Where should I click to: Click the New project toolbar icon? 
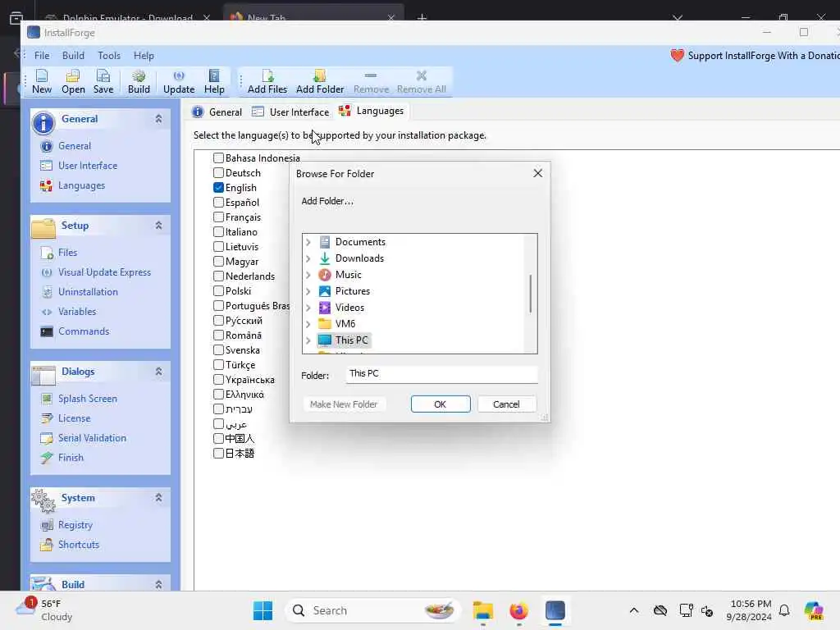coord(42,81)
